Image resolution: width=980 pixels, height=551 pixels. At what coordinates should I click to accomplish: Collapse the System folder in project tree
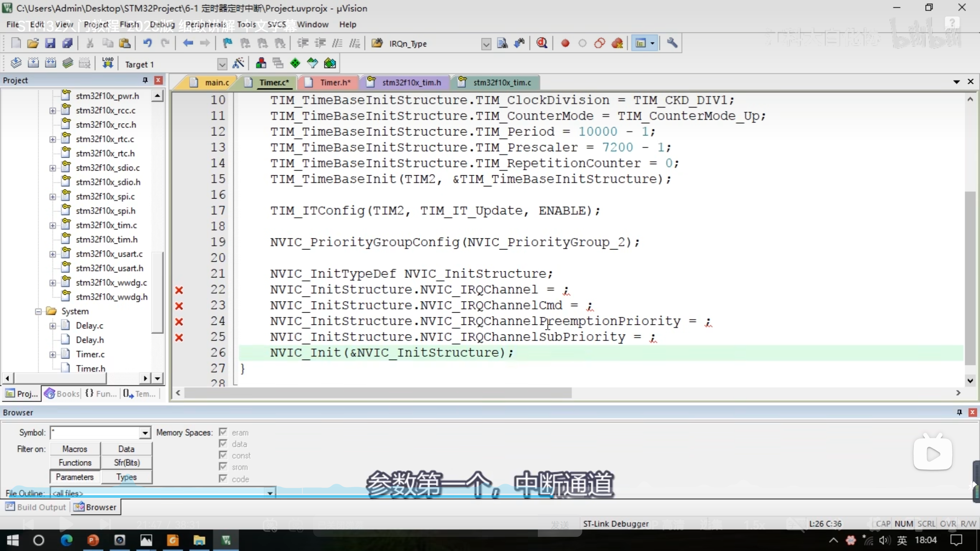(x=38, y=311)
